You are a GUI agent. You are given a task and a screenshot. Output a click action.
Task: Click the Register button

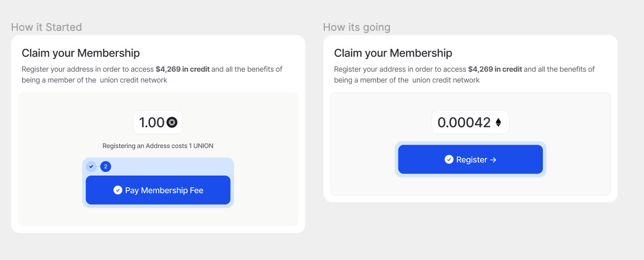point(470,159)
